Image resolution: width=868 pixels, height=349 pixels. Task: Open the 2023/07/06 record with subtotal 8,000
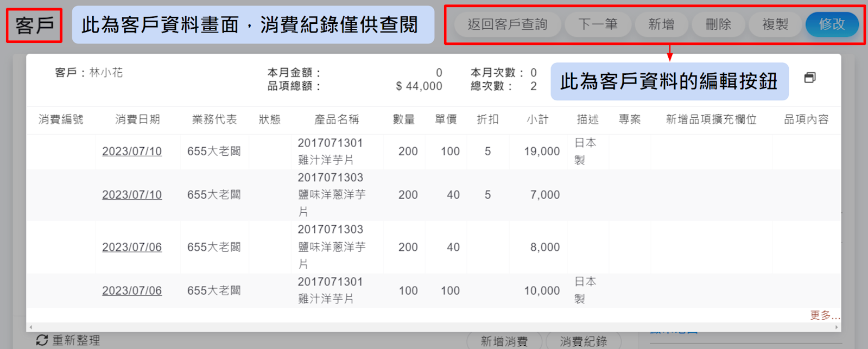132,247
